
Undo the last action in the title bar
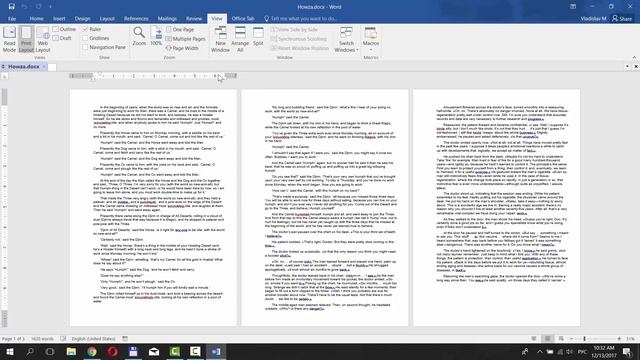pyautogui.click(x=24, y=7)
